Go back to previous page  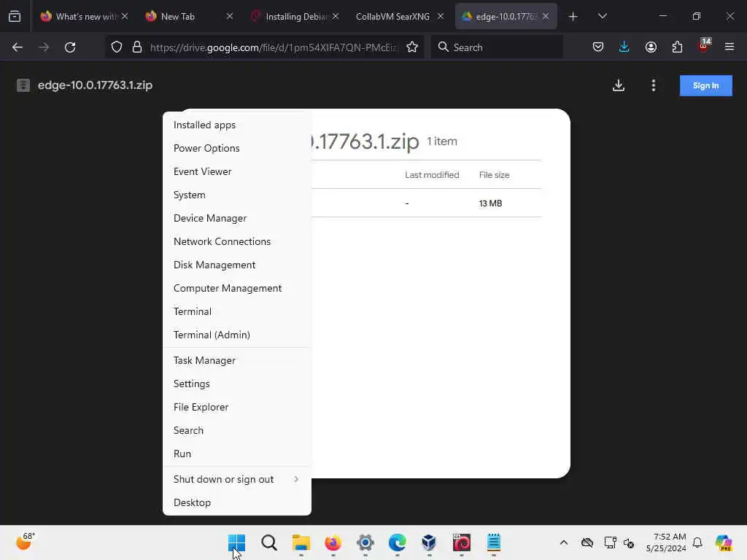(18, 47)
